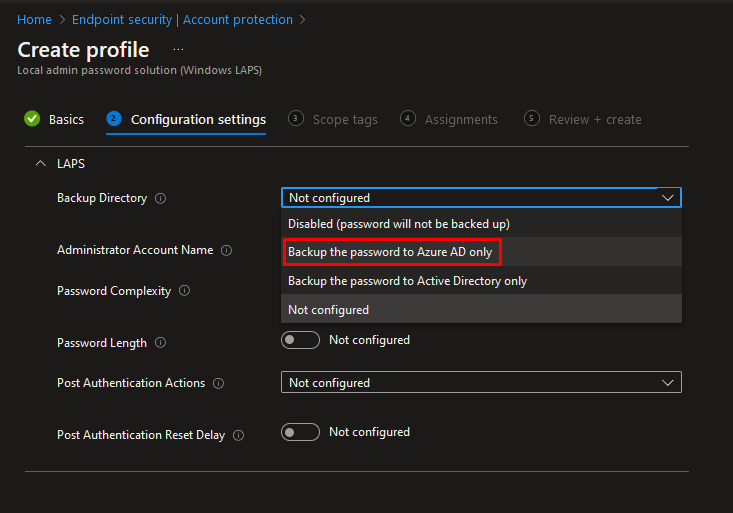Select Backup the password to Azure AD only

(x=481, y=252)
